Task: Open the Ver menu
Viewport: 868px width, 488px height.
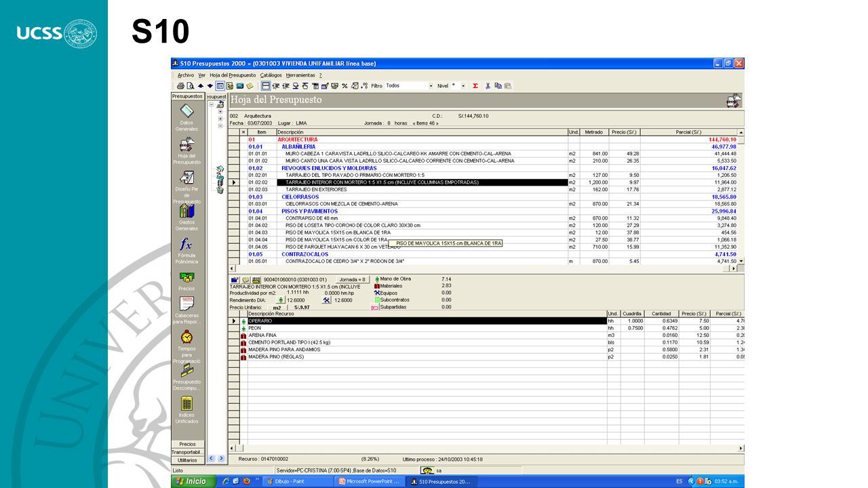Action: [202, 75]
